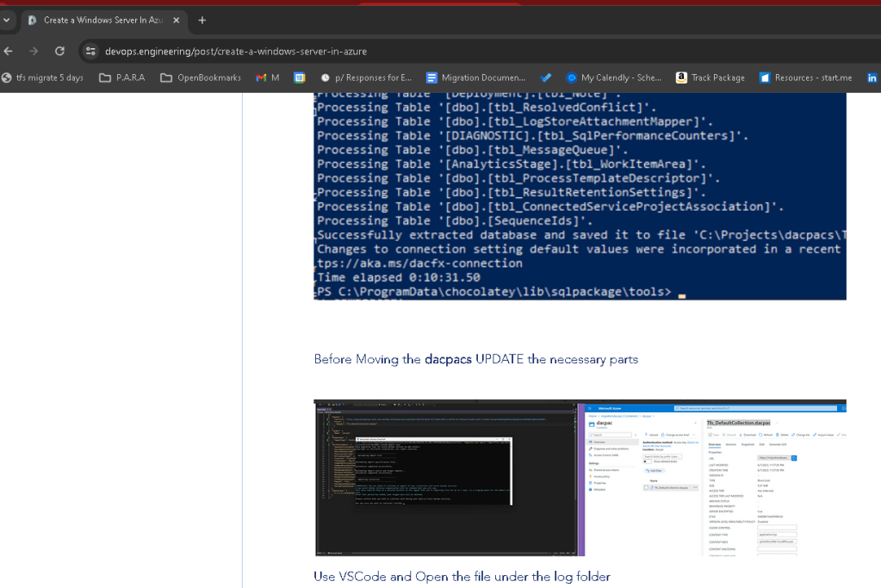881x588 pixels.
Task: Click '[AnalyticsStage].[tbl_WorkItemArea]' processing line
Action: [512, 164]
